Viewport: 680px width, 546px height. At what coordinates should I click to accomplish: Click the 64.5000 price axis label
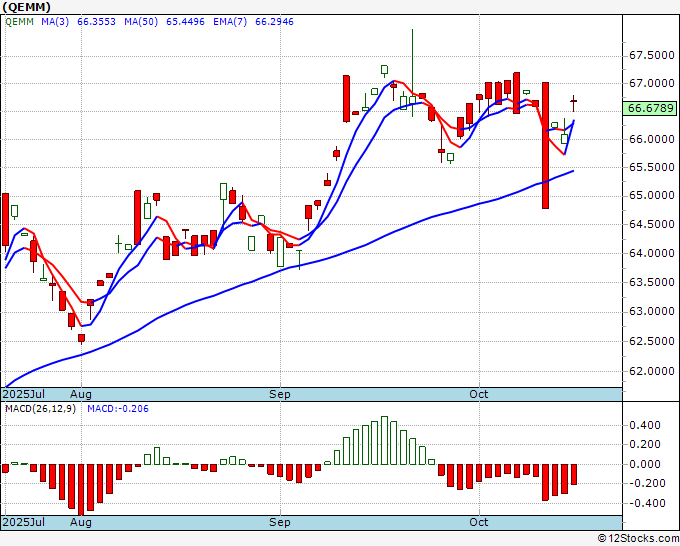click(652, 224)
